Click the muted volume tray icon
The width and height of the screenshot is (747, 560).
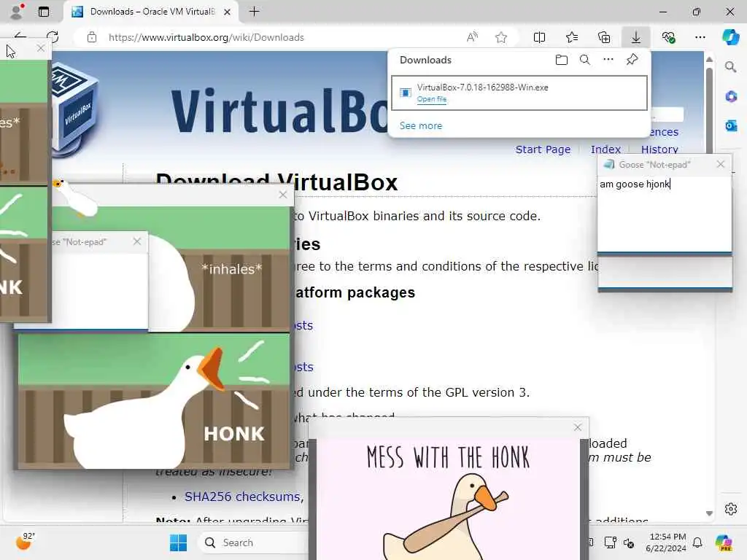629,542
